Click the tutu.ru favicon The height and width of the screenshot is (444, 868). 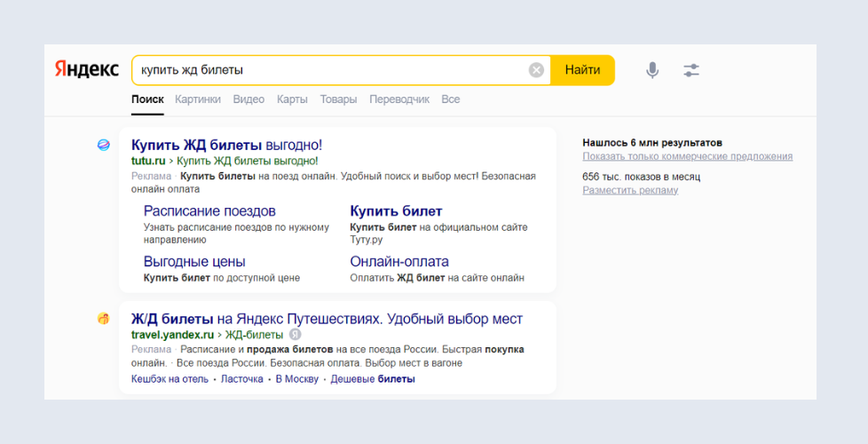point(104,145)
